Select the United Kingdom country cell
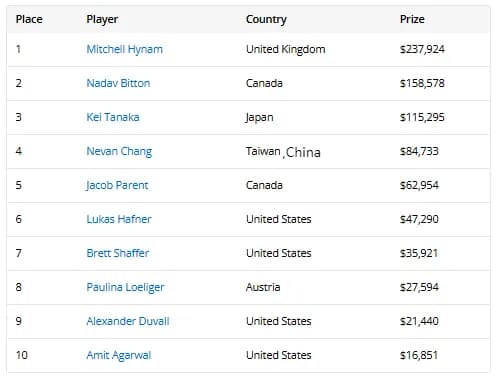This screenshot has height=380, width=497. [x=286, y=50]
